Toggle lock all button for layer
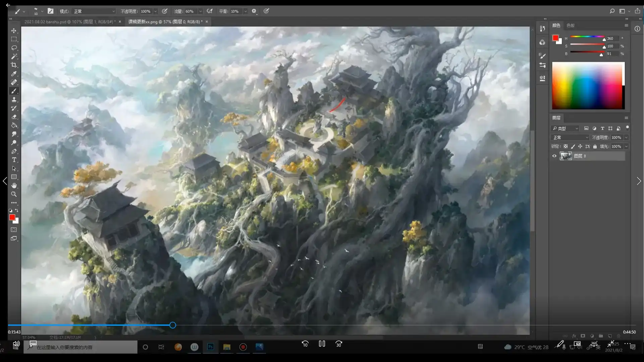 [x=595, y=146]
